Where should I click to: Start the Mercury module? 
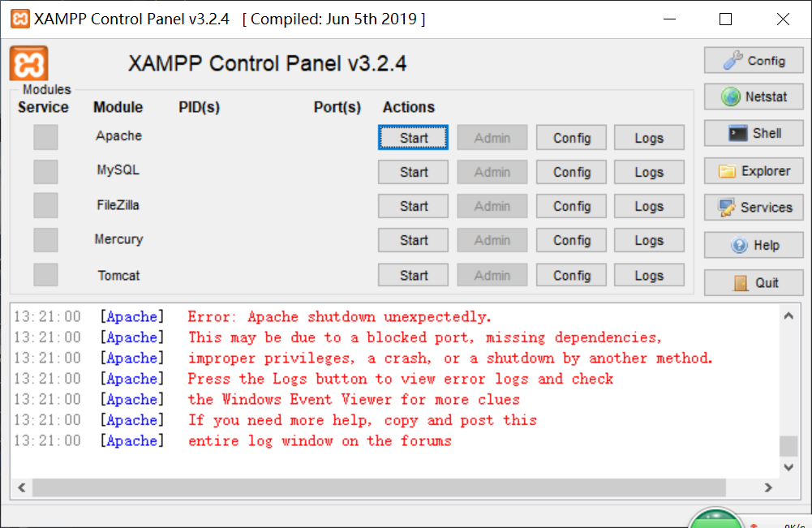[413, 240]
